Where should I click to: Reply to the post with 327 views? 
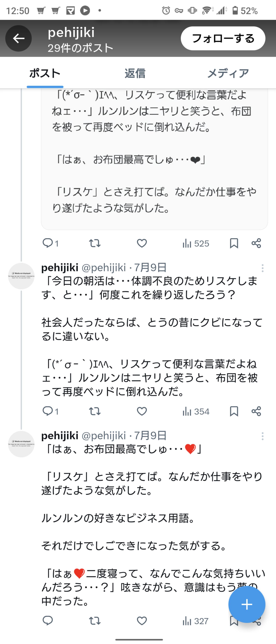tap(48, 621)
